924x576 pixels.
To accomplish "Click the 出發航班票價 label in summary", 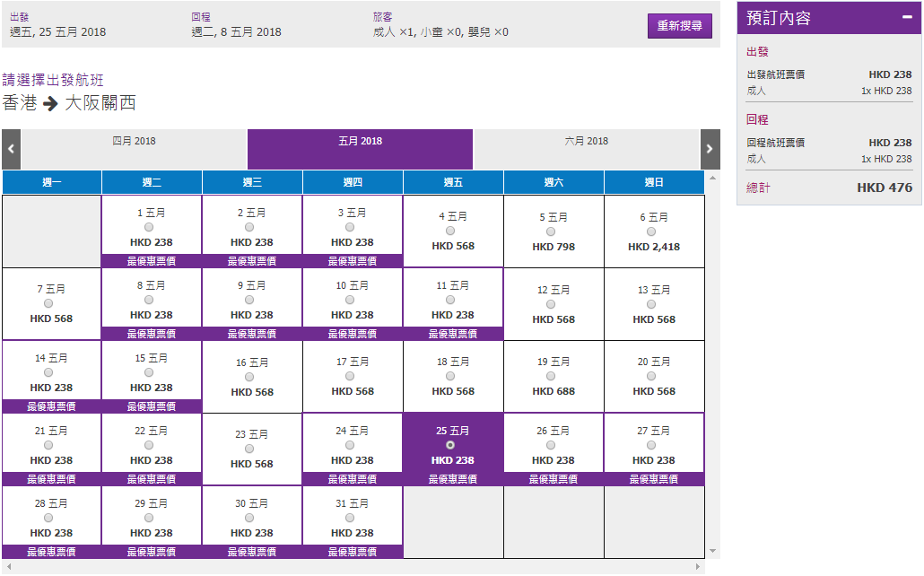I will (775, 74).
